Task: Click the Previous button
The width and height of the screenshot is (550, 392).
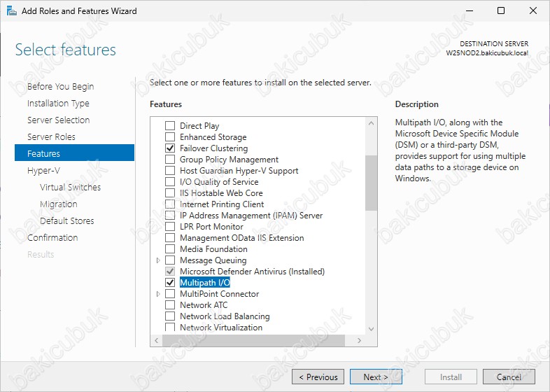Action: [x=318, y=377]
